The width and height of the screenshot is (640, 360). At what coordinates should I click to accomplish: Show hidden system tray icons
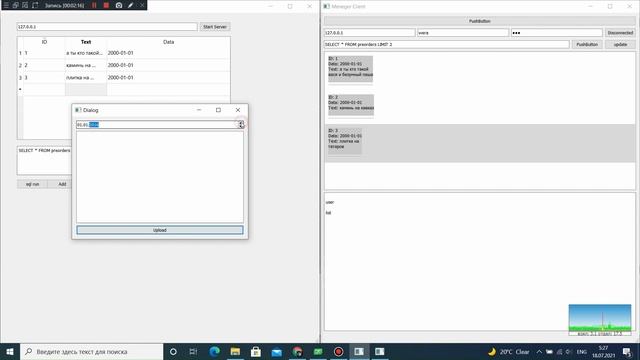[539, 351]
